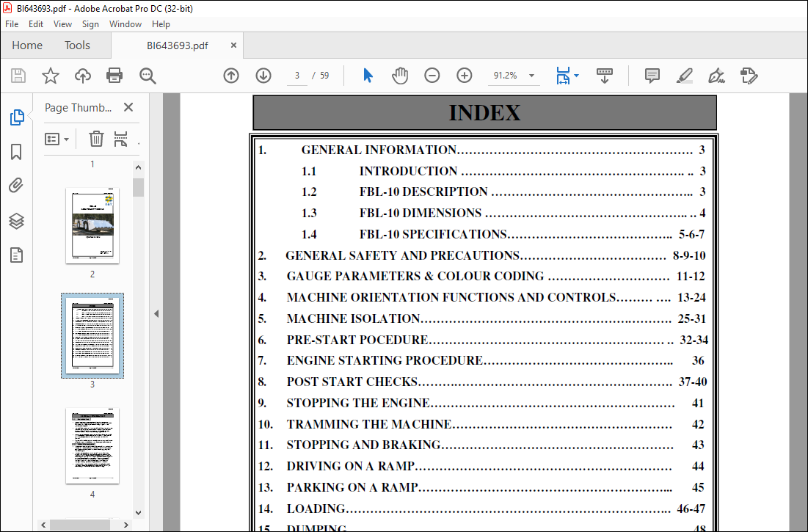Screen dimensions: 808x532
Task: Click the fit page width icon
Action: point(563,76)
